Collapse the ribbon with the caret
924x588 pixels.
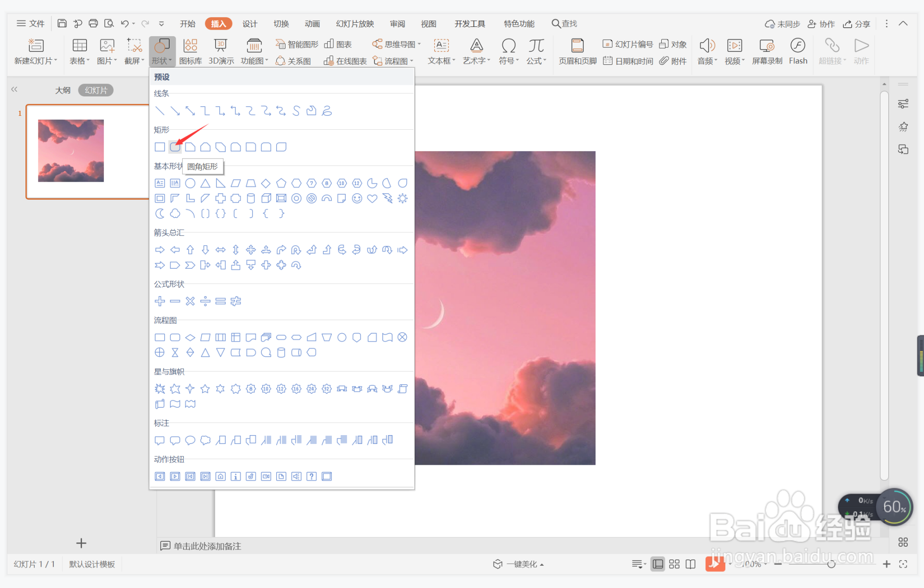903,24
